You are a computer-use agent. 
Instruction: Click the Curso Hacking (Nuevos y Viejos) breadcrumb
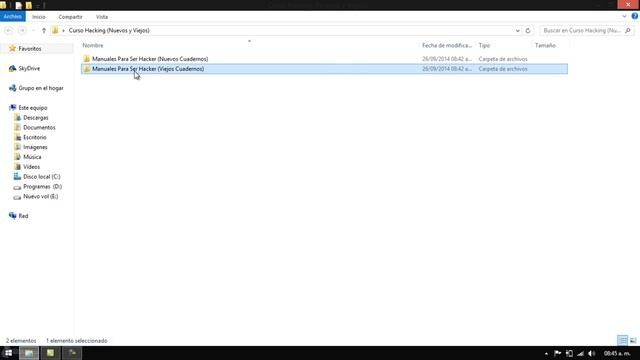tap(109, 31)
